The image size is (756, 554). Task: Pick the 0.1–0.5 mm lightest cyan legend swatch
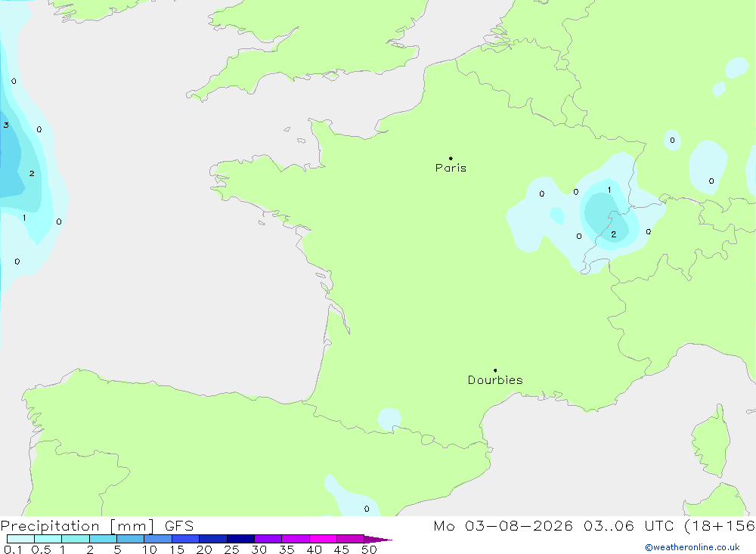(20, 539)
